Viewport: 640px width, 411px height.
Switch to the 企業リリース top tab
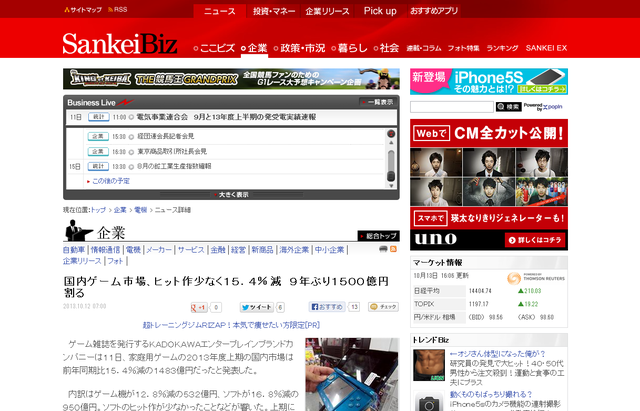(x=327, y=11)
